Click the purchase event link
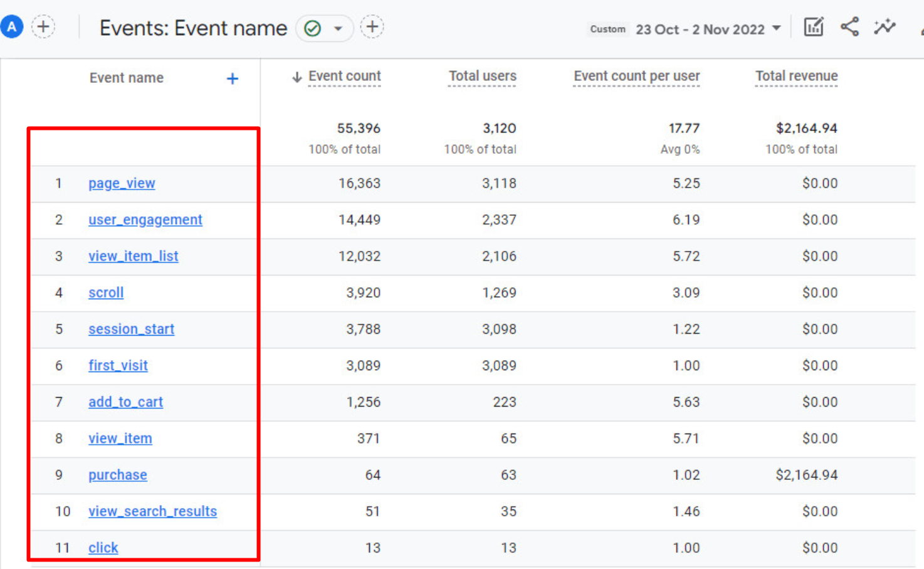This screenshot has height=569, width=924. (x=118, y=475)
